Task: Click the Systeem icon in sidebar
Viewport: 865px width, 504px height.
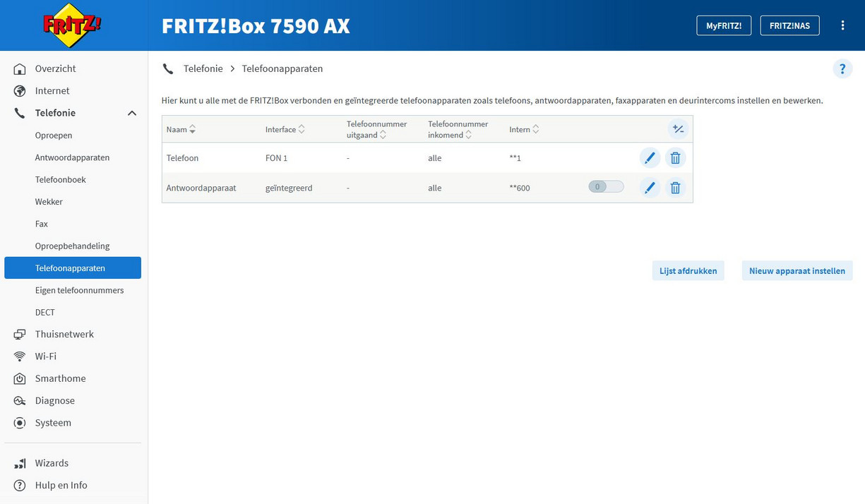Action: point(20,423)
